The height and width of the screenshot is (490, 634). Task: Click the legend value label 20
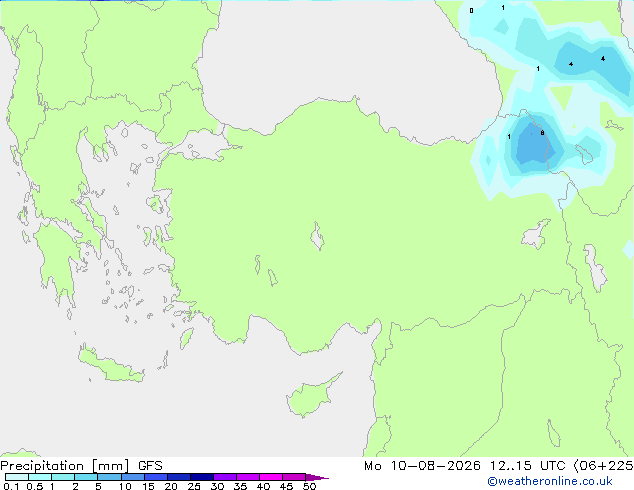pos(171,486)
